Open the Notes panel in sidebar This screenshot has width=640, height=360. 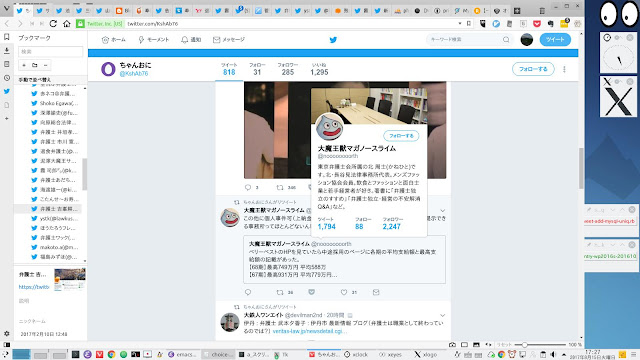7,64
